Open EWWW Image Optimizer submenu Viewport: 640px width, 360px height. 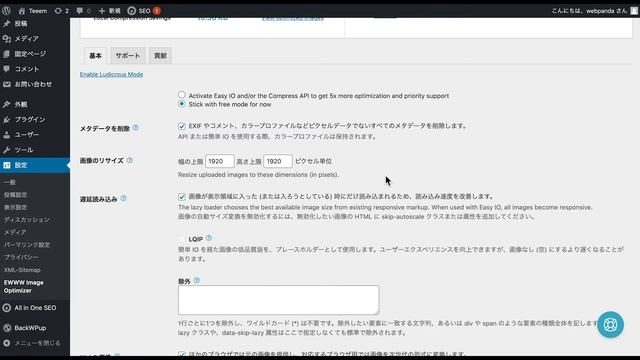(x=24, y=287)
